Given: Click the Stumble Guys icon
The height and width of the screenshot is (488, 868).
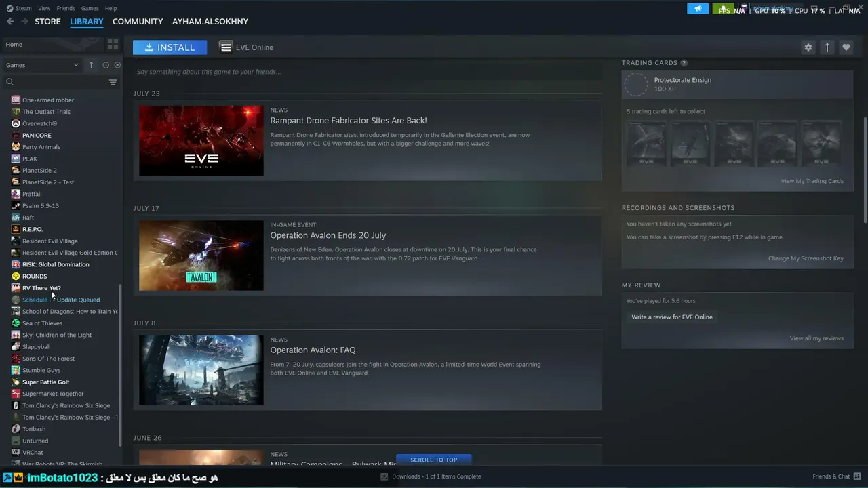Looking at the screenshot, I should (16, 370).
